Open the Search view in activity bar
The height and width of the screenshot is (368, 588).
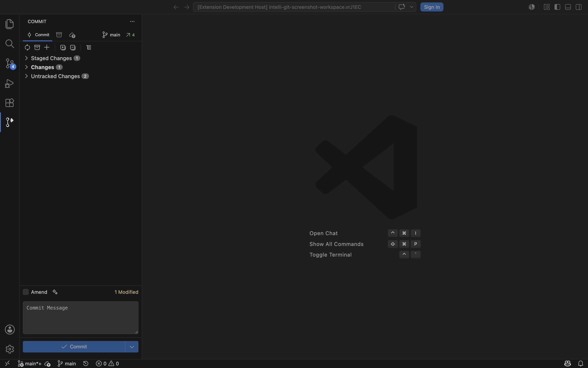click(x=9, y=44)
